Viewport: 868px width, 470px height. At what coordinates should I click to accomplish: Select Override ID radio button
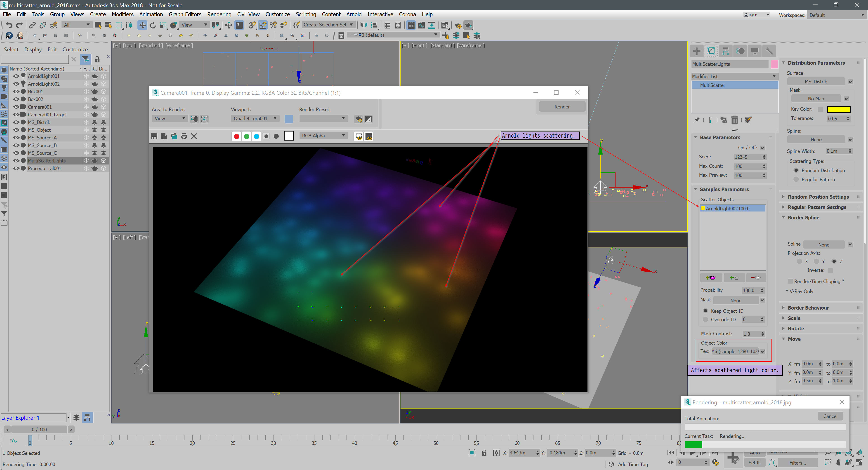click(x=705, y=320)
